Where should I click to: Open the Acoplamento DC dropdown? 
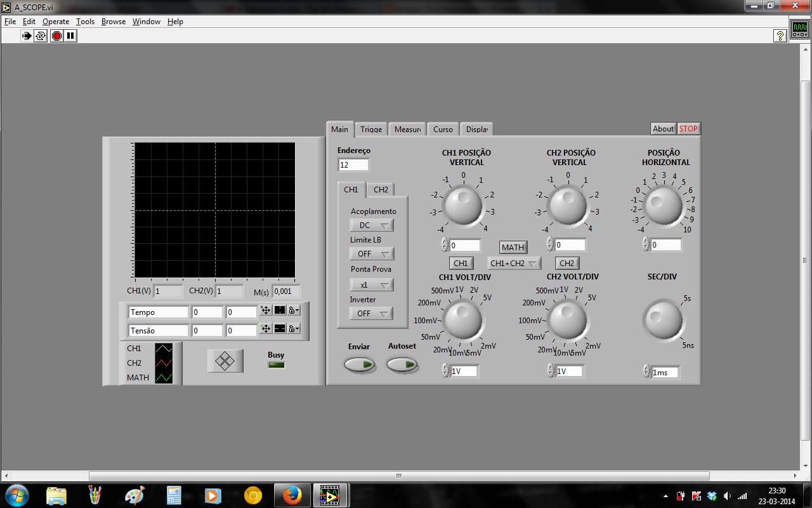[372, 225]
